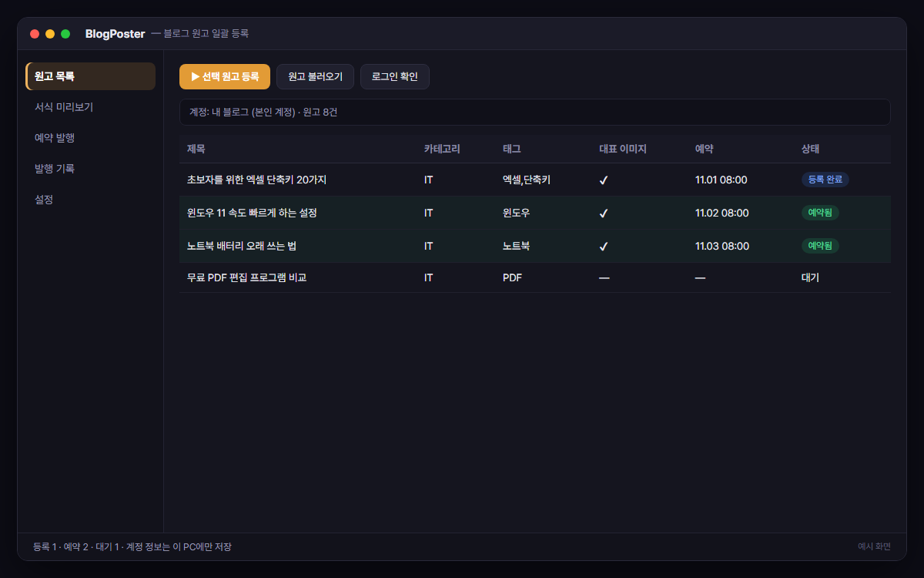Select row 노트북 배터리 오래 쓰는 법

tap(534, 246)
